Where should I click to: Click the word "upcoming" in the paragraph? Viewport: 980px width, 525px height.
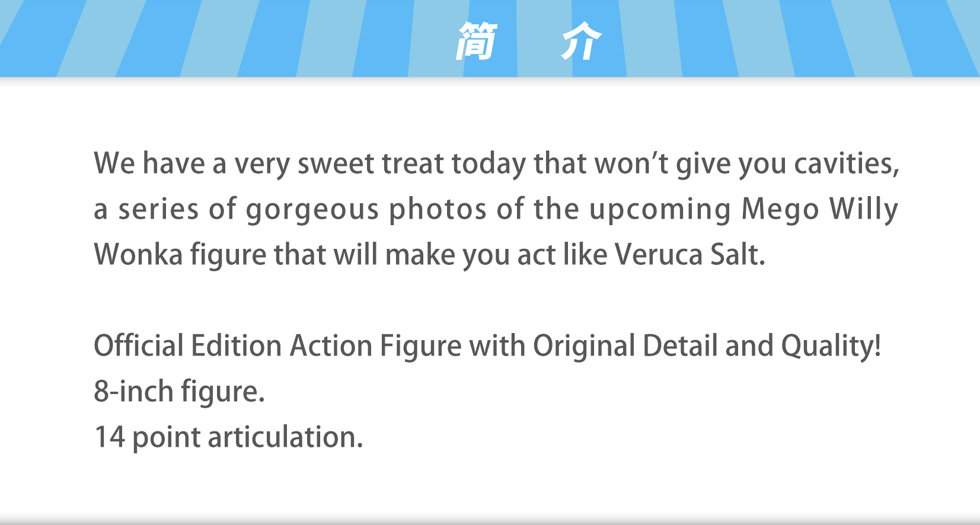point(660,210)
